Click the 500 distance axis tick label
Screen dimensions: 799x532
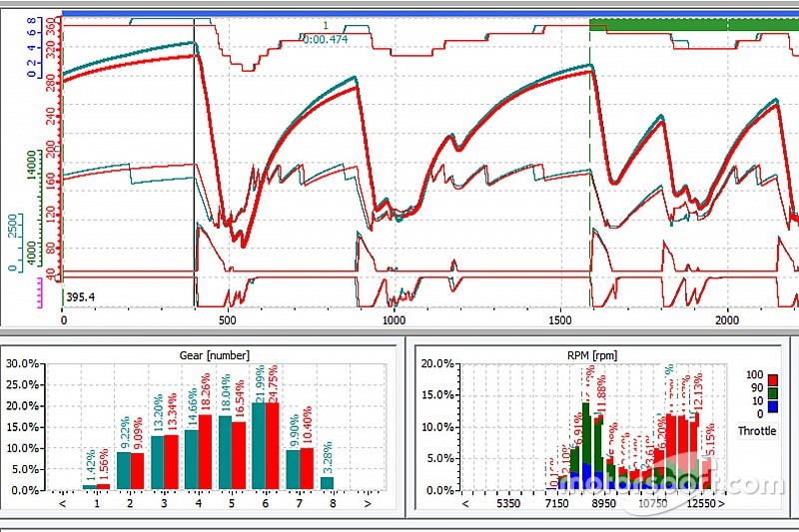point(228,320)
